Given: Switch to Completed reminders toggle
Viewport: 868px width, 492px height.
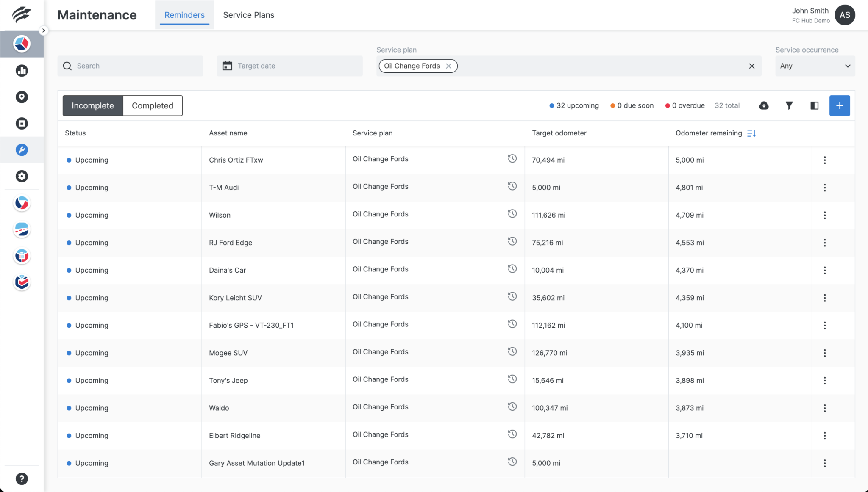Looking at the screenshot, I should tap(153, 105).
